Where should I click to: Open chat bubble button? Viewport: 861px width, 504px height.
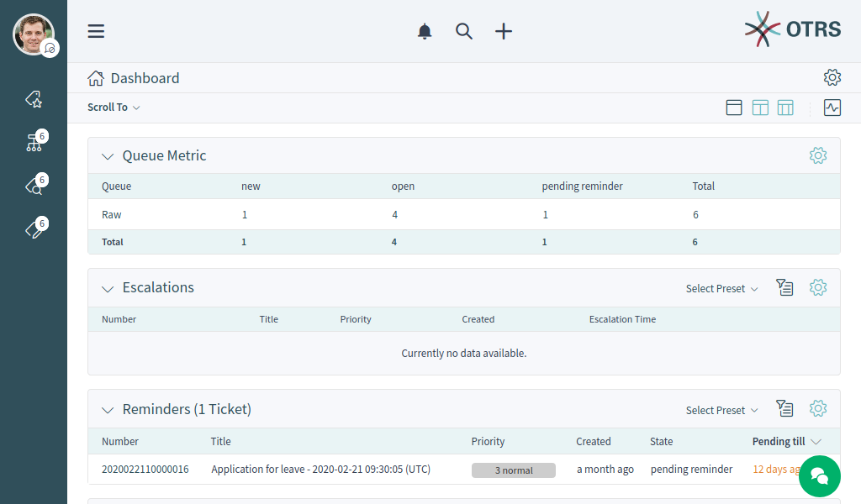pyautogui.click(x=819, y=476)
